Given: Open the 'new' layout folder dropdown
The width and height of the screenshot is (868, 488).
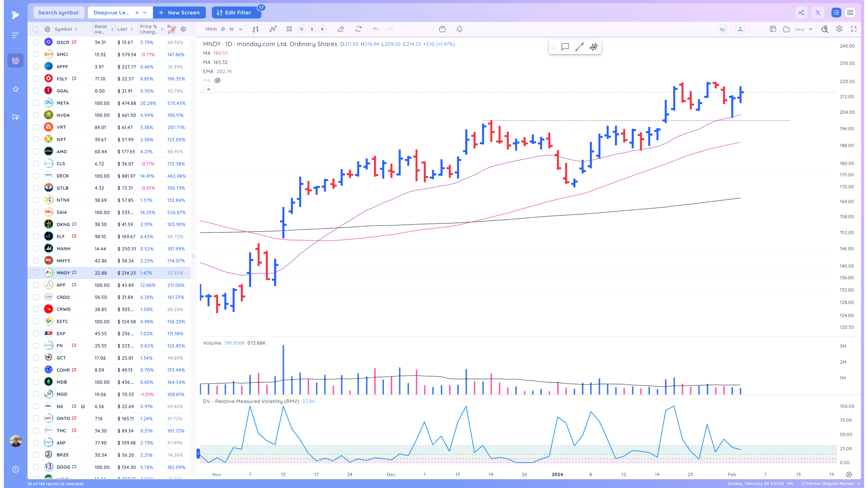Looking at the screenshot, I should click(810, 29).
